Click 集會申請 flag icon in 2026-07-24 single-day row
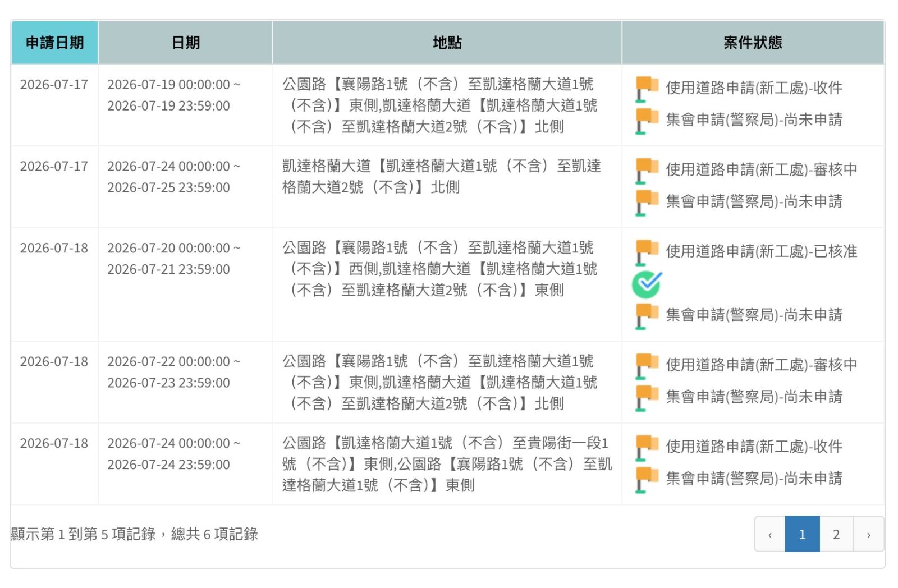The image size is (898, 588). pyautogui.click(x=647, y=480)
